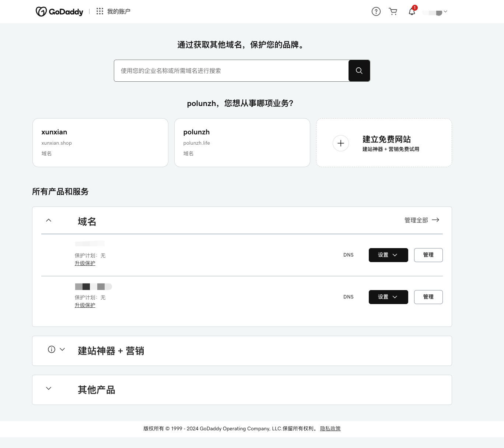Click the GoDaddy logo
Screen dimensions: 504x448
(x=59, y=12)
